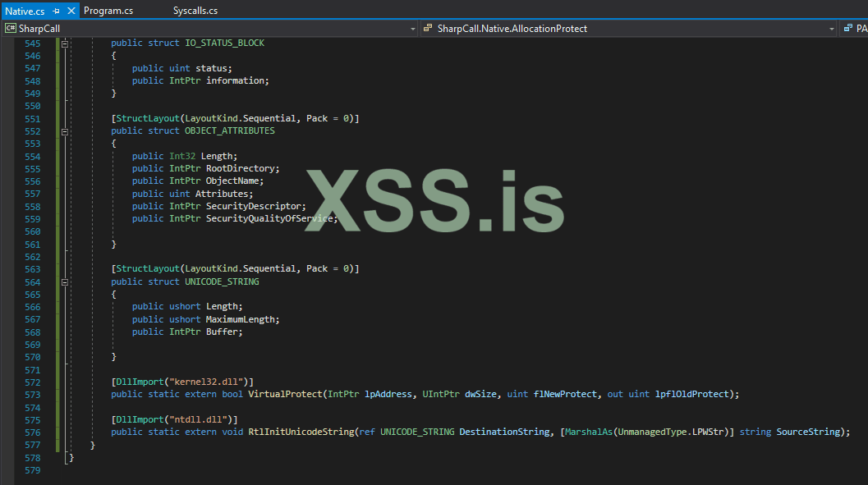
Task: Collapse the IO_STATUS_BLOCK struct region
Action: point(65,43)
